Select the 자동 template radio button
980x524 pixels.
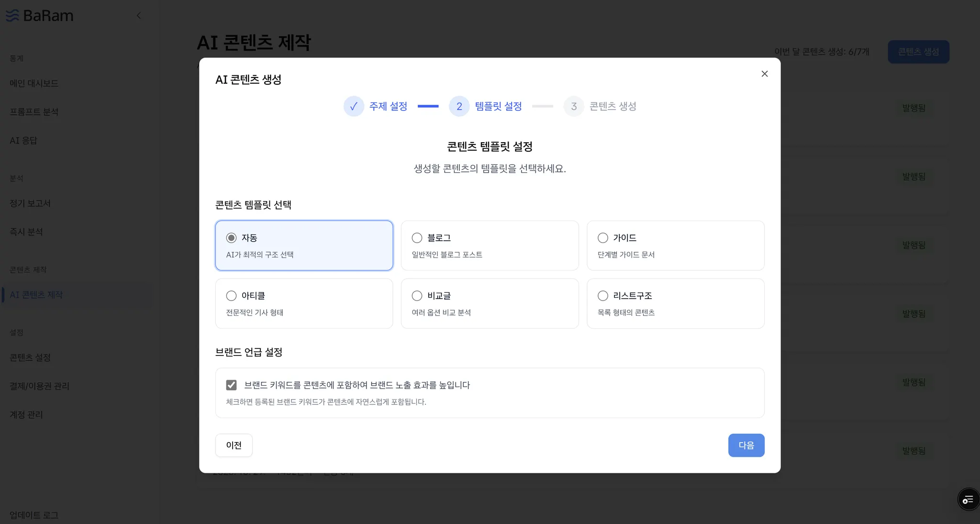click(x=231, y=238)
